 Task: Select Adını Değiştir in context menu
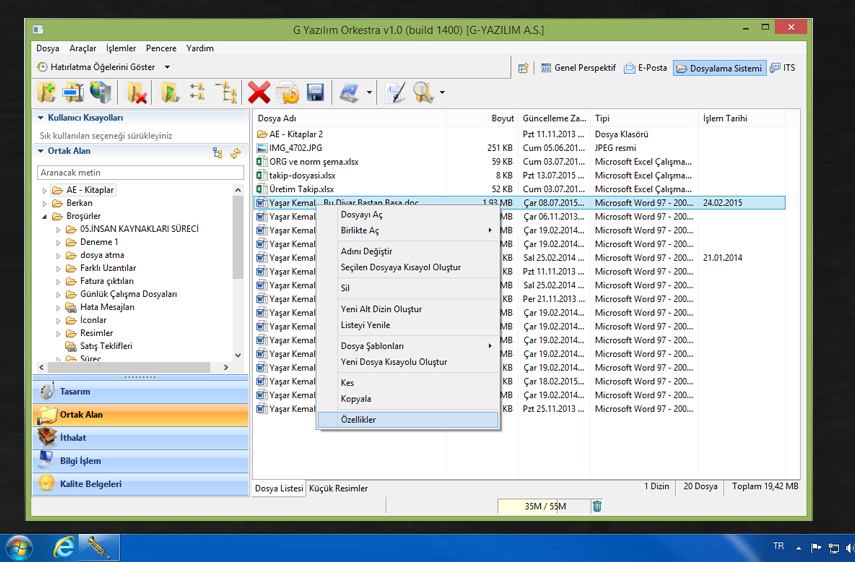point(366,251)
